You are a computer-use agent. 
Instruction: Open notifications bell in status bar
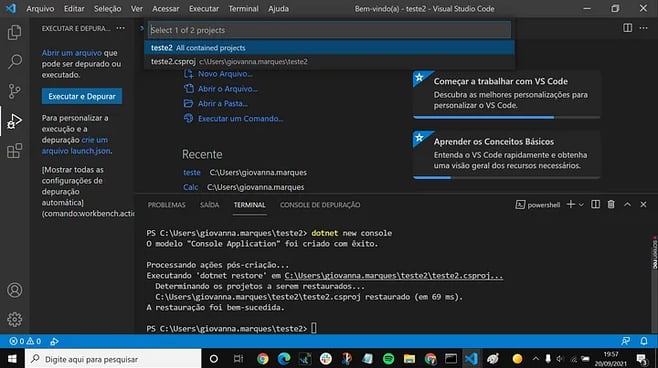(644, 341)
